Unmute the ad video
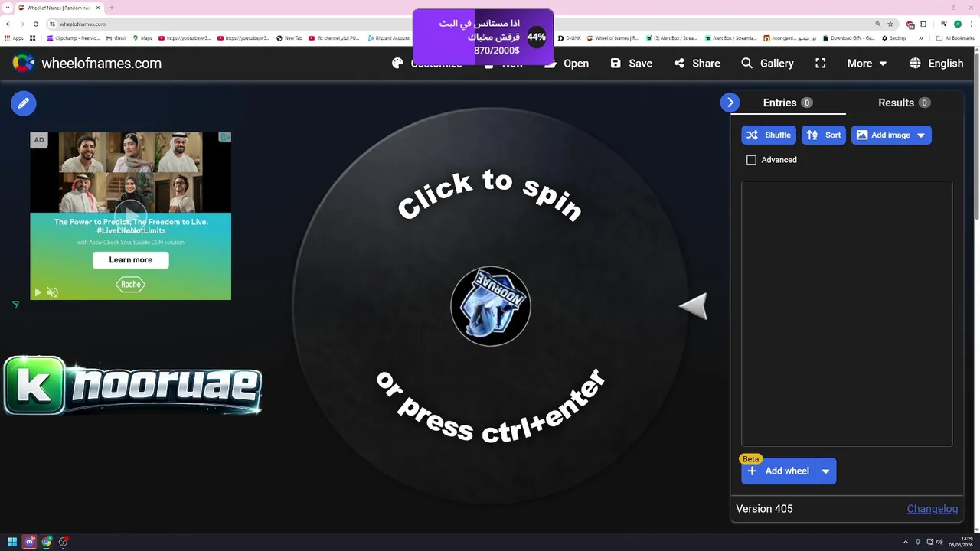The width and height of the screenshot is (980, 551). (53, 292)
